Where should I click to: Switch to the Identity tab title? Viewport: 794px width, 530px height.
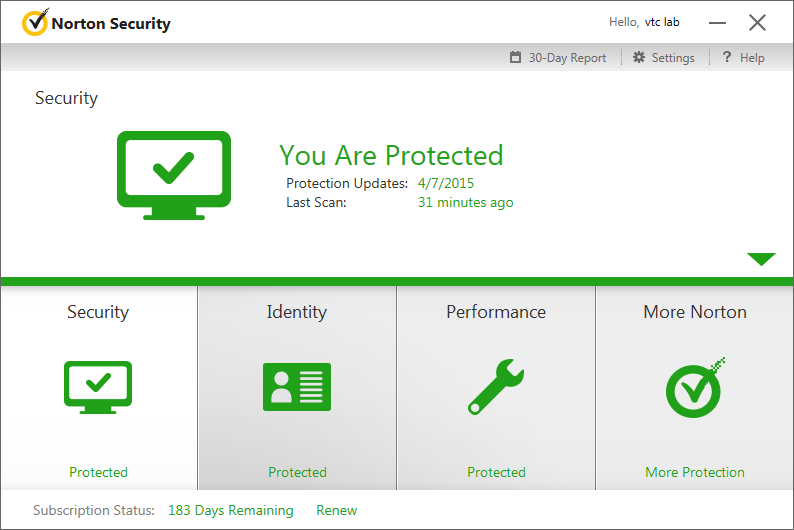[x=297, y=312]
